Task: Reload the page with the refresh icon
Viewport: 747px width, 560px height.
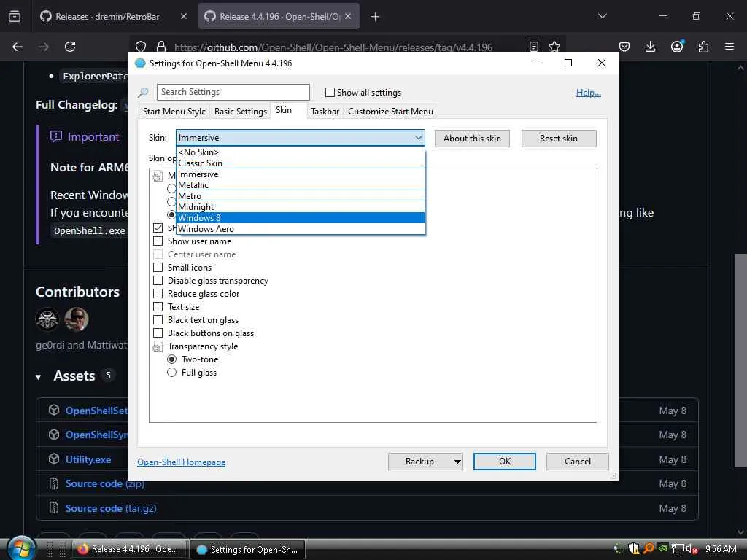Action: (70, 47)
